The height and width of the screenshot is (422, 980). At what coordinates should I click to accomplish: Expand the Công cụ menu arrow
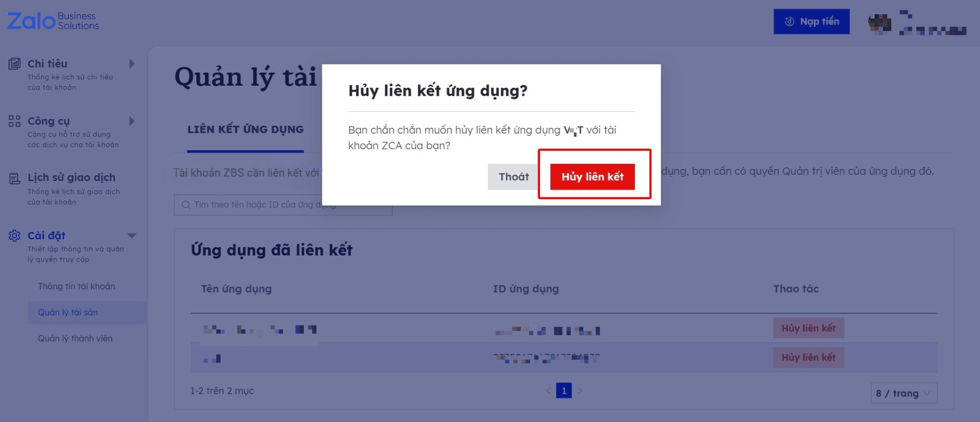pos(132,121)
